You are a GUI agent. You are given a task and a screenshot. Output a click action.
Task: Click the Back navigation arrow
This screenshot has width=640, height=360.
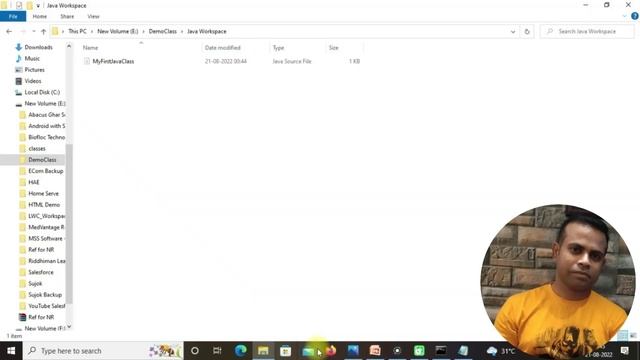coord(9,31)
